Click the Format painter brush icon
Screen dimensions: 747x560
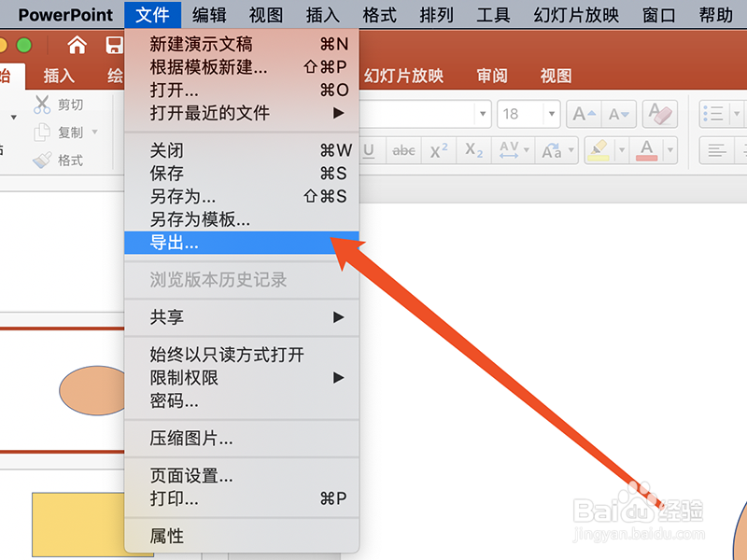(42, 160)
